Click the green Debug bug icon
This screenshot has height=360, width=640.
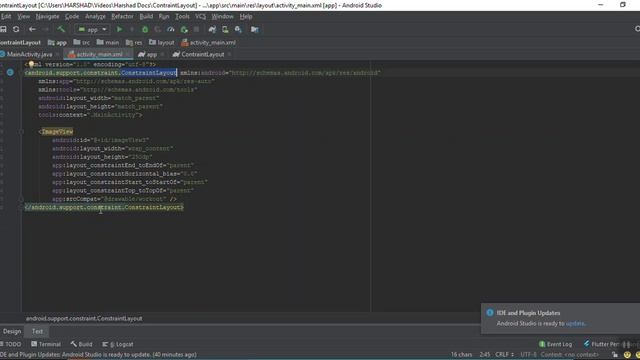coord(145,29)
